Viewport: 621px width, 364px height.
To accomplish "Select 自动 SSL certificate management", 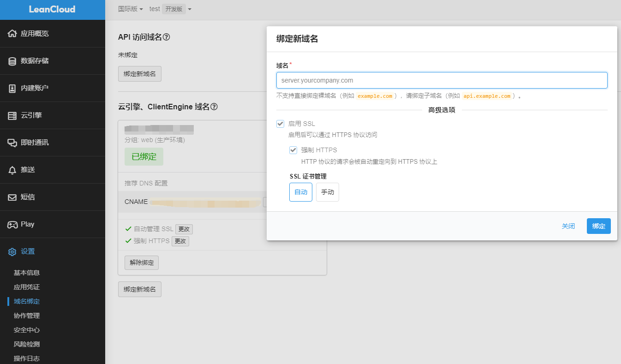I will coord(301,192).
